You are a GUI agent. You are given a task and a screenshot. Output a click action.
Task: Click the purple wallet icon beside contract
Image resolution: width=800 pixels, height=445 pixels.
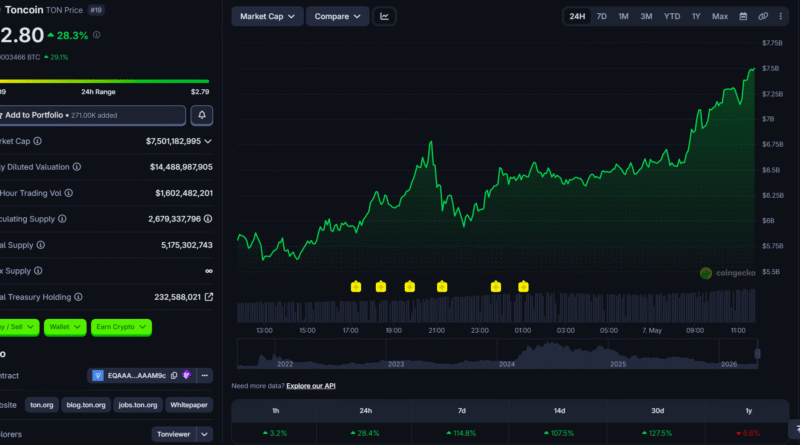click(x=186, y=375)
